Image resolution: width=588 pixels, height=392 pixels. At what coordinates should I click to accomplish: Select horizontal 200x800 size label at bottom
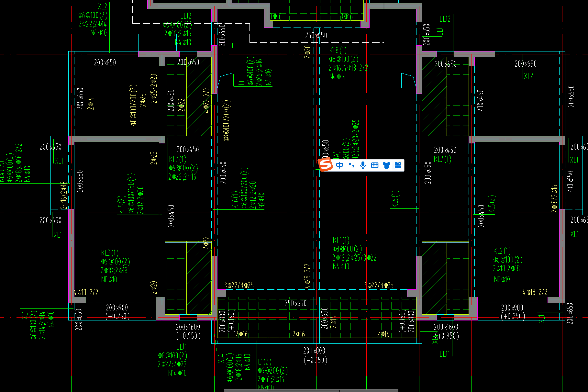[x=314, y=351]
